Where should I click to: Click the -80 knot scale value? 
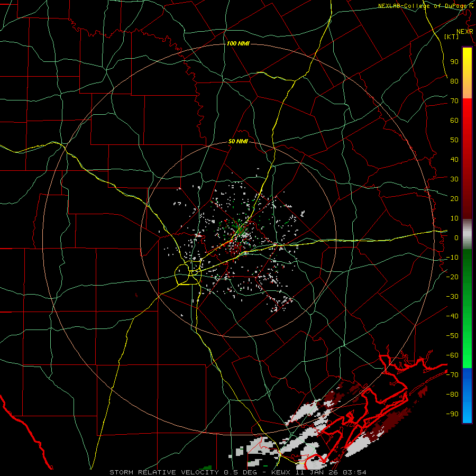click(x=452, y=395)
